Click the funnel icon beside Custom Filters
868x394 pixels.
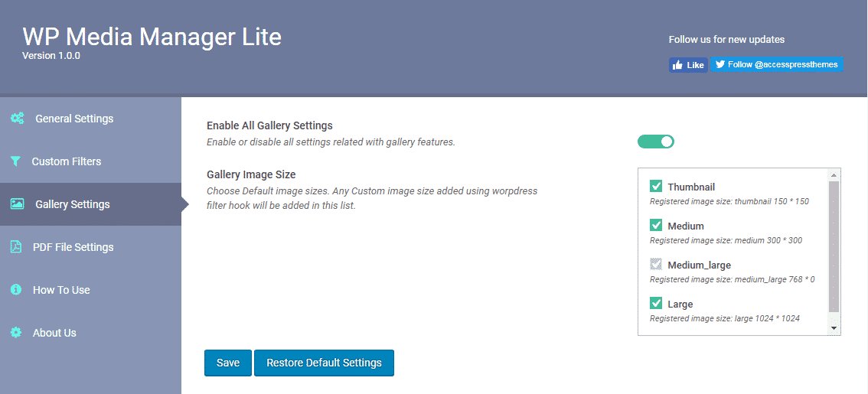pyautogui.click(x=15, y=161)
